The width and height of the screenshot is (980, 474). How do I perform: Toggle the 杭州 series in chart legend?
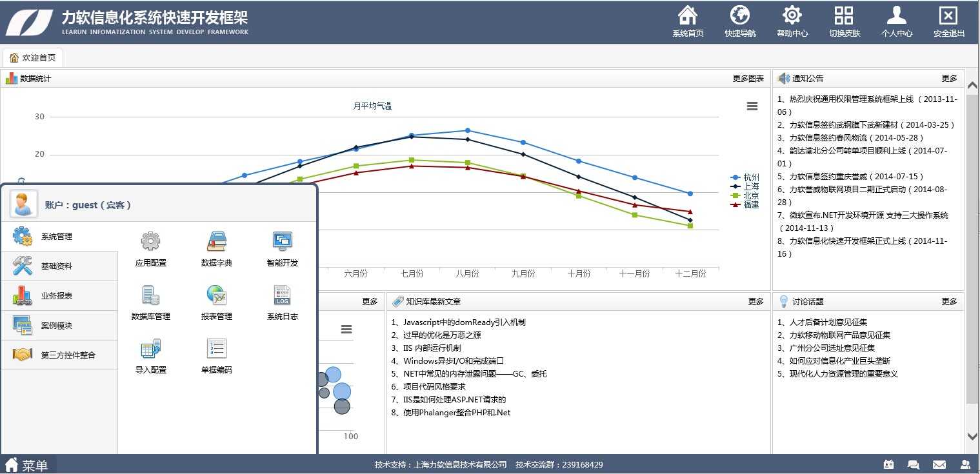tap(745, 177)
